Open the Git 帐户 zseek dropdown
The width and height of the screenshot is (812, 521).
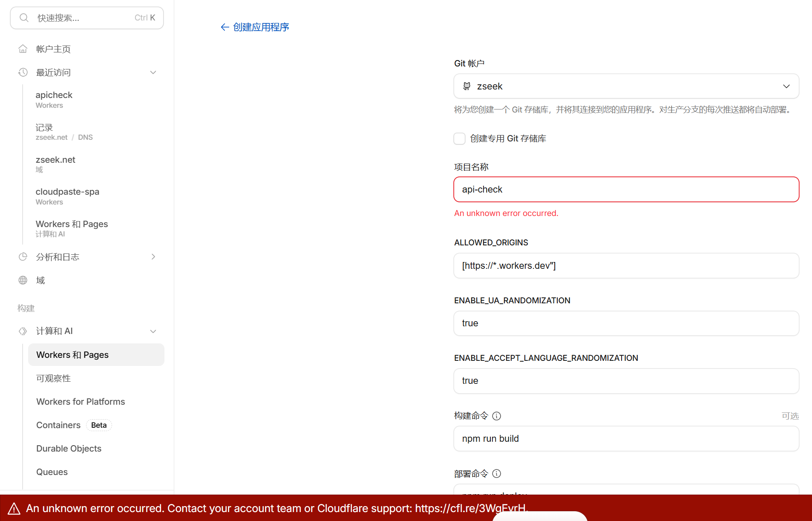(626, 86)
